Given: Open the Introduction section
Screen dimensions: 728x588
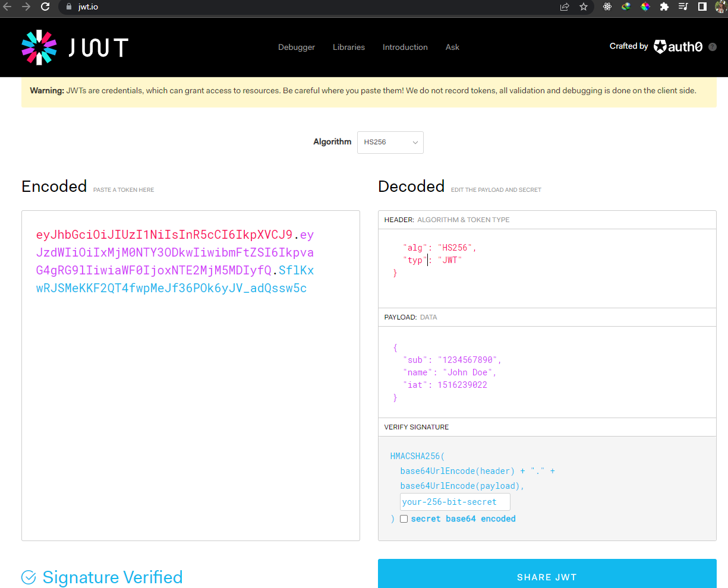Looking at the screenshot, I should point(405,47).
